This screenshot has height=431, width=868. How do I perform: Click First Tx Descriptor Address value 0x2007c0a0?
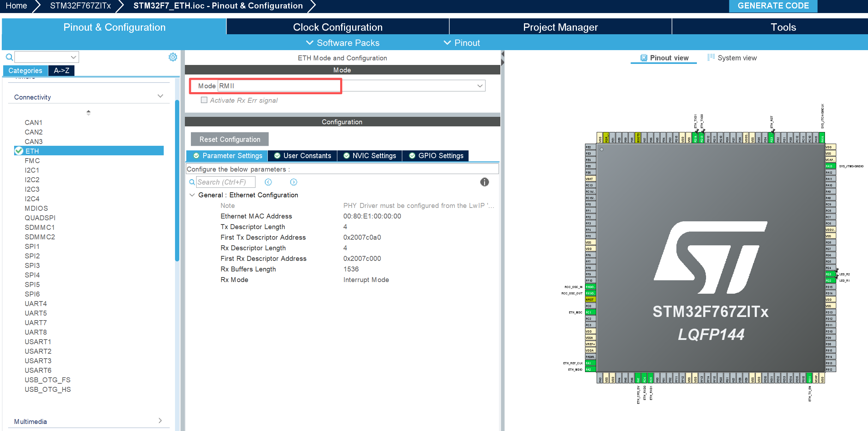point(362,237)
